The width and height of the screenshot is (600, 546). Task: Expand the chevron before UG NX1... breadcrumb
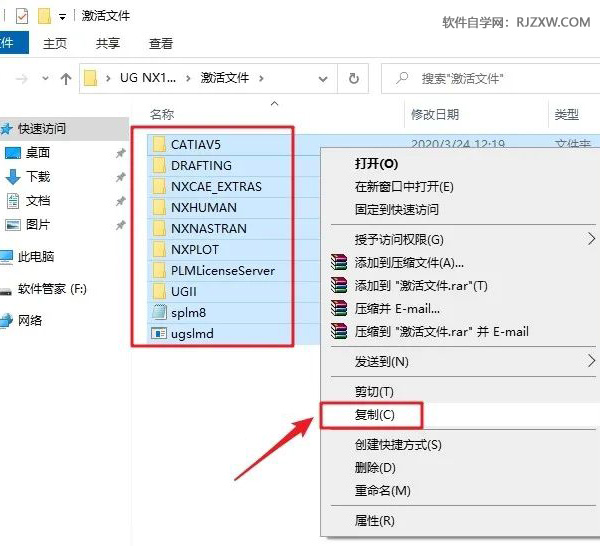pos(108,78)
